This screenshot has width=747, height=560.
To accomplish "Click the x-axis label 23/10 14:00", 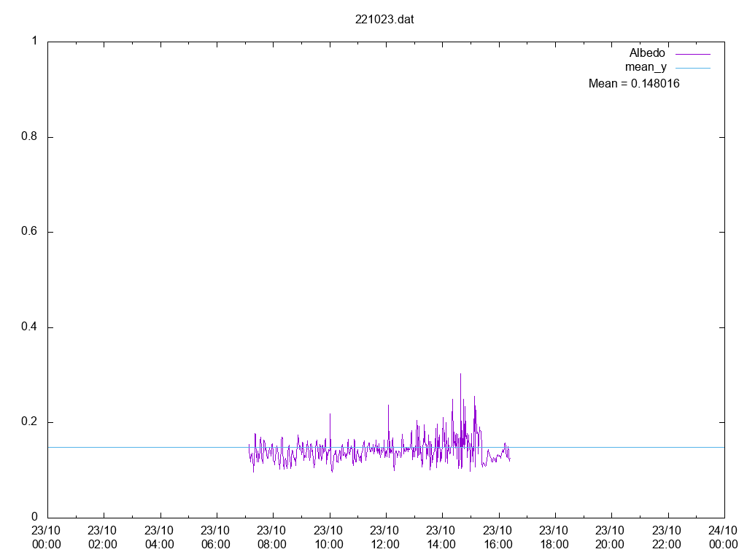I will click(x=441, y=537).
